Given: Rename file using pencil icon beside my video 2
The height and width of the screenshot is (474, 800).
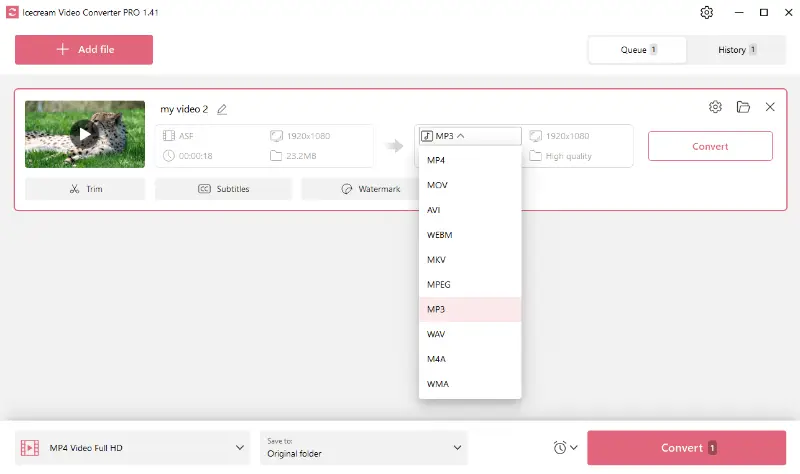Looking at the screenshot, I should [x=222, y=109].
